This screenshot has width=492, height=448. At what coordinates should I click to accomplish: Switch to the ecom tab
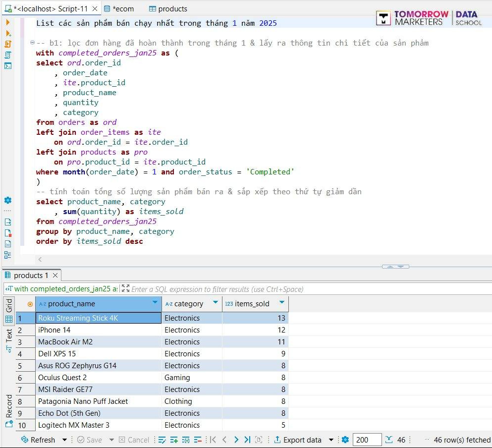pos(119,9)
